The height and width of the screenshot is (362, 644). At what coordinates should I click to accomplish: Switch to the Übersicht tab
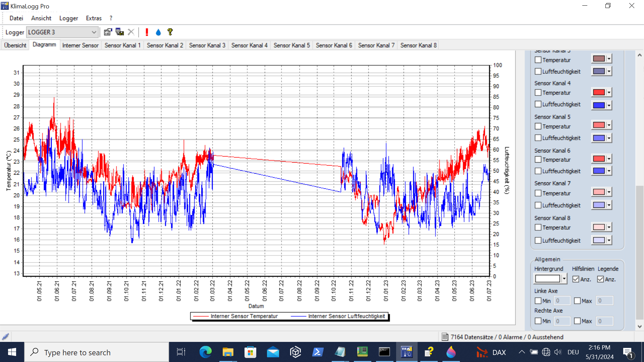coord(15,45)
